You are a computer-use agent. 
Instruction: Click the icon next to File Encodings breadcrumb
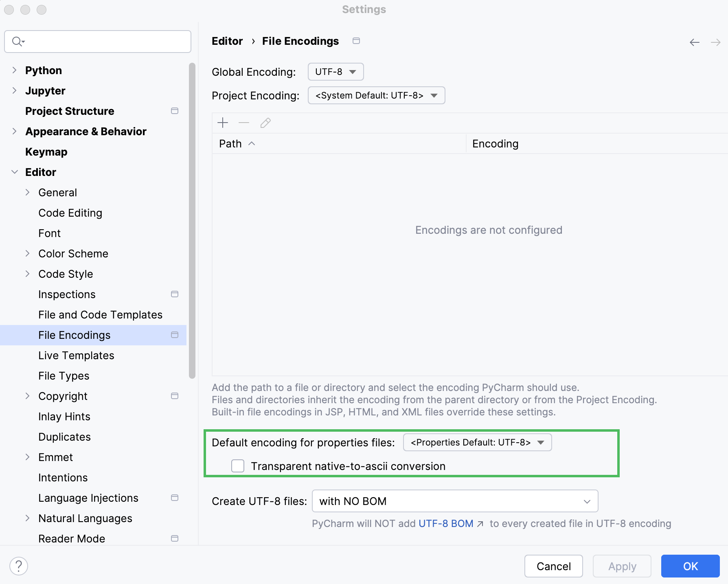pyautogui.click(x=356, y=41)
